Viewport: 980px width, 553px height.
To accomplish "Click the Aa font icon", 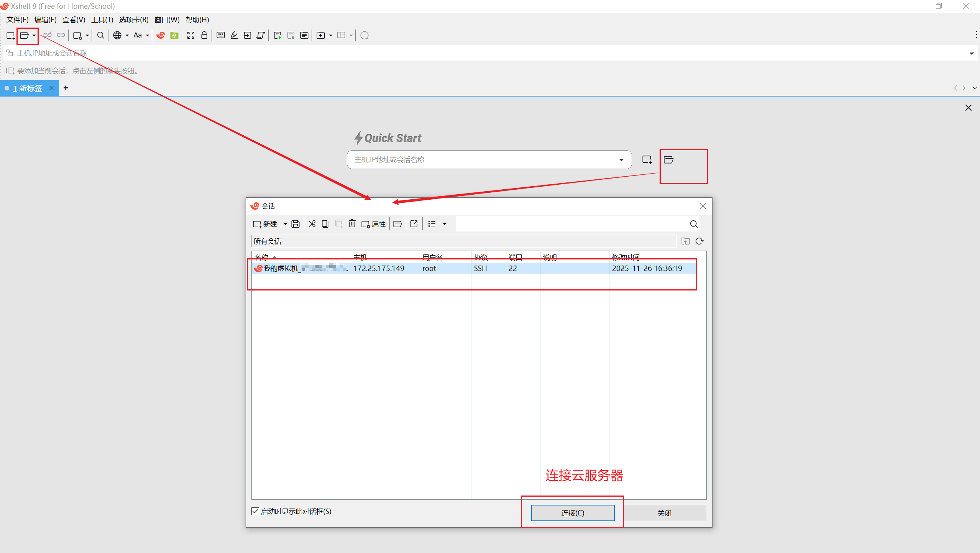I will pyautogui.click(x=138, y=35).
